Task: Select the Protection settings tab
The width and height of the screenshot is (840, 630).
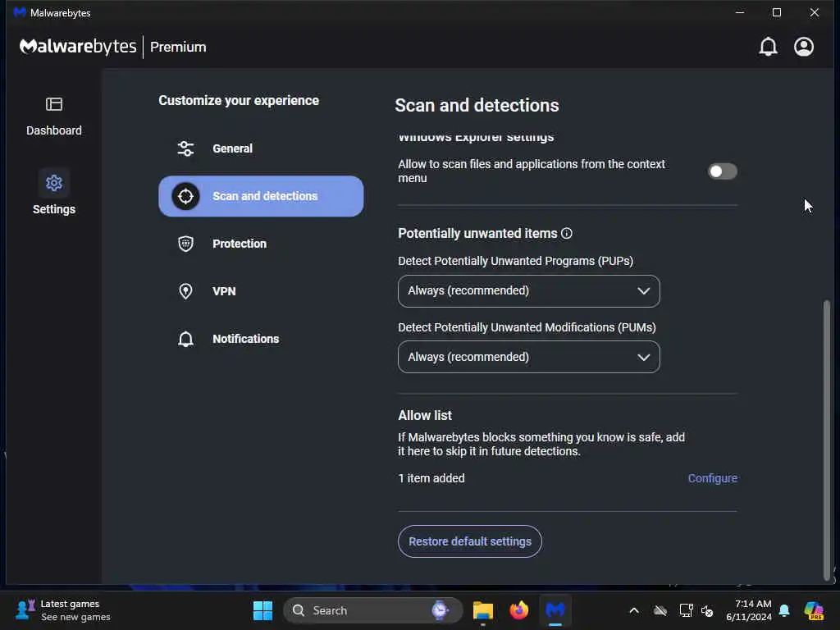Action: [x=261, y=244]
